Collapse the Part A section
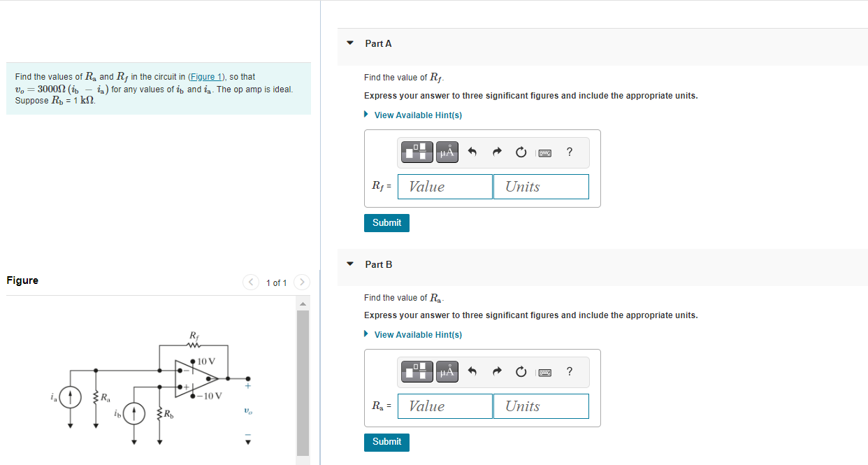868x465 pixels. (x=349, y=43)
